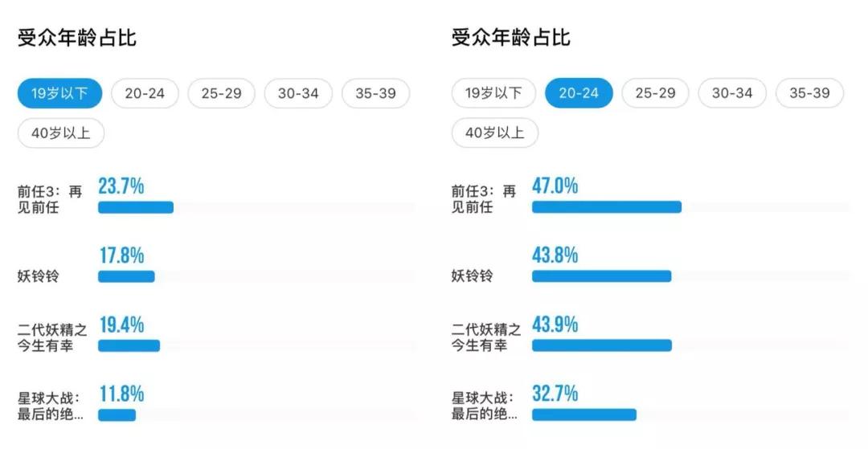Choose 25-29 age group in right panel

pyautogui.click(x=656, y=93)
